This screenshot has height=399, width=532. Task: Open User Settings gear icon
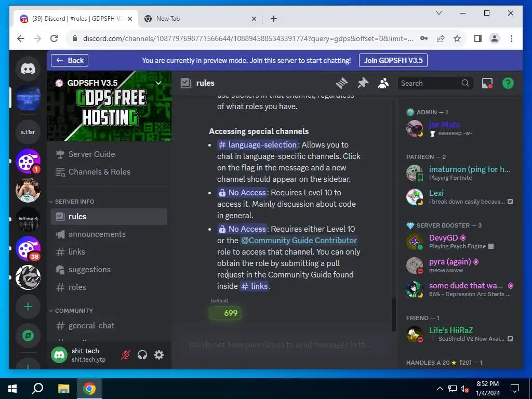(159, 355)
